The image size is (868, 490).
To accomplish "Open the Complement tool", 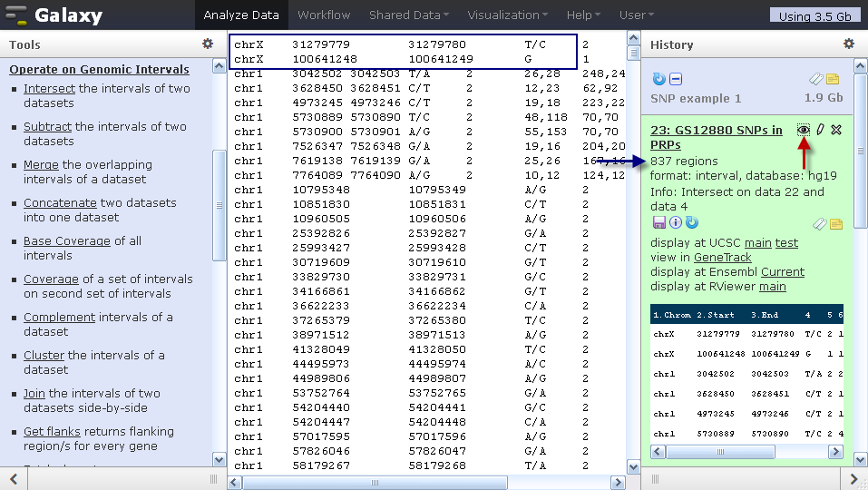I will [x=59, y=318].
